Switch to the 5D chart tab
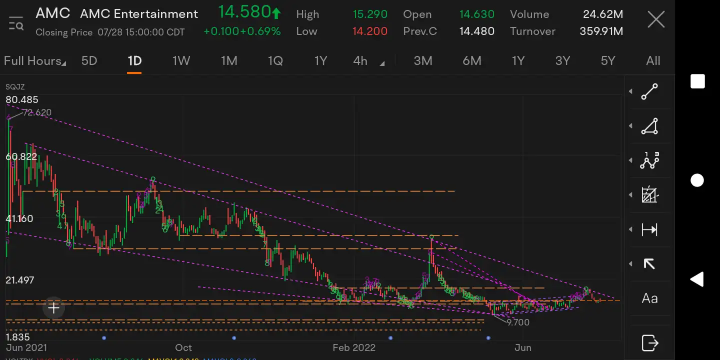The height and width of the screenshot is (360, 720). [x=89, y=61]
